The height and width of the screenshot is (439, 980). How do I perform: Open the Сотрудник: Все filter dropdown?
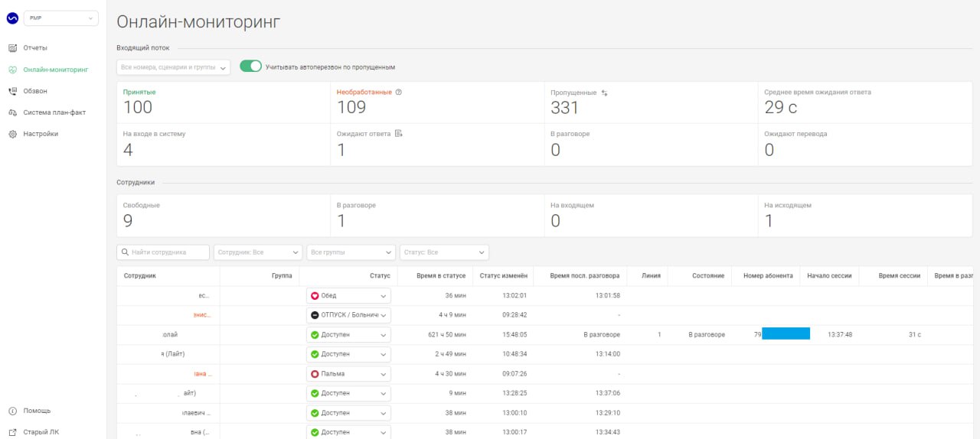(258, 252)
